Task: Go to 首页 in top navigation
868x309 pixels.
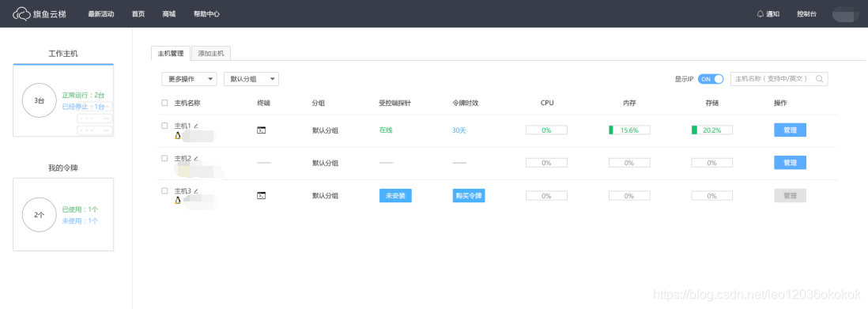Action: 138,14
